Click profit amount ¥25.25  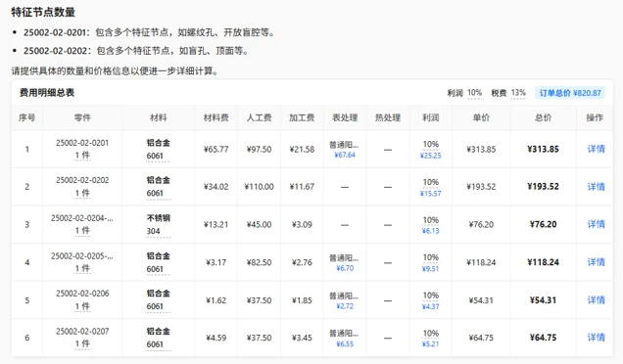click(431, 156)
